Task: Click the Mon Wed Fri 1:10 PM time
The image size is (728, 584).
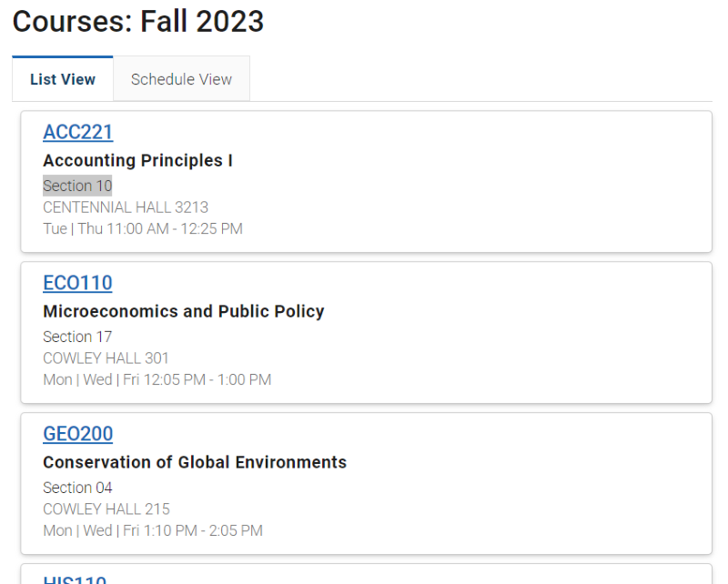Action: click(153, 530)
